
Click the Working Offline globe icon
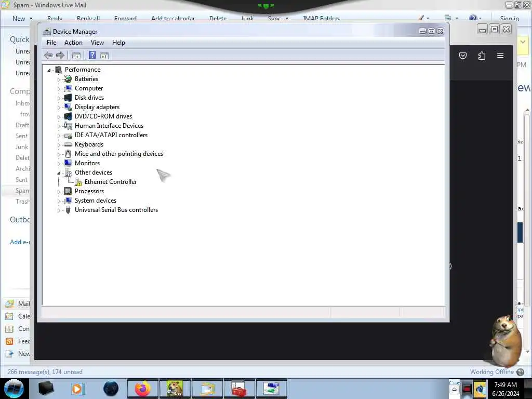pos(520,372)
